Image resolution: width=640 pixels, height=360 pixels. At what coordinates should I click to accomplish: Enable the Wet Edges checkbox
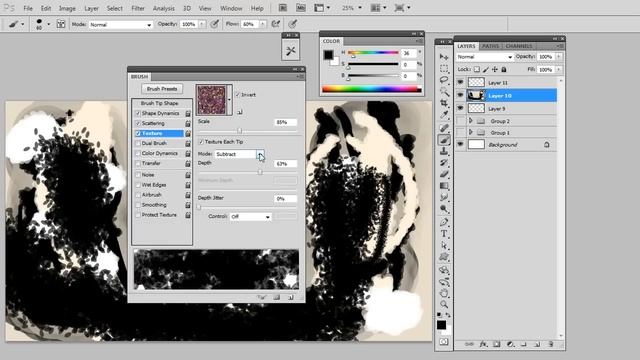click(138, 185)
